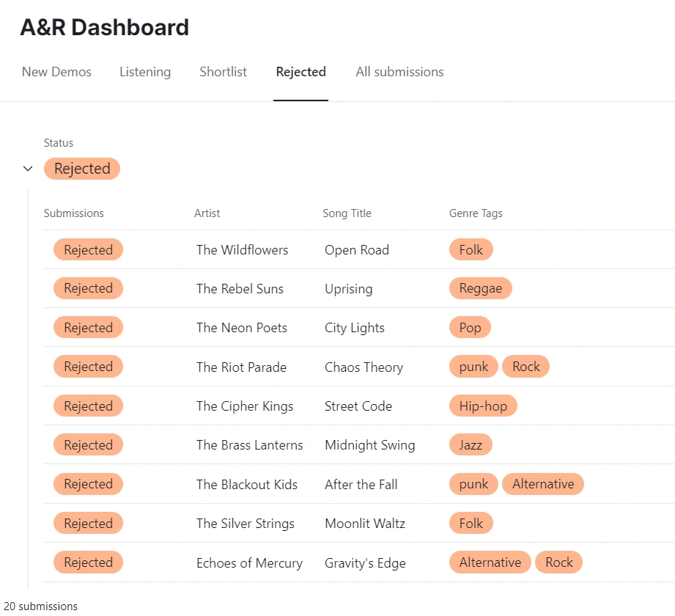Image resolution: width=675 pixels, height=616 pixels.
Task: Select Alternative tag on After the Fall
Action: (x=542, y=484)
